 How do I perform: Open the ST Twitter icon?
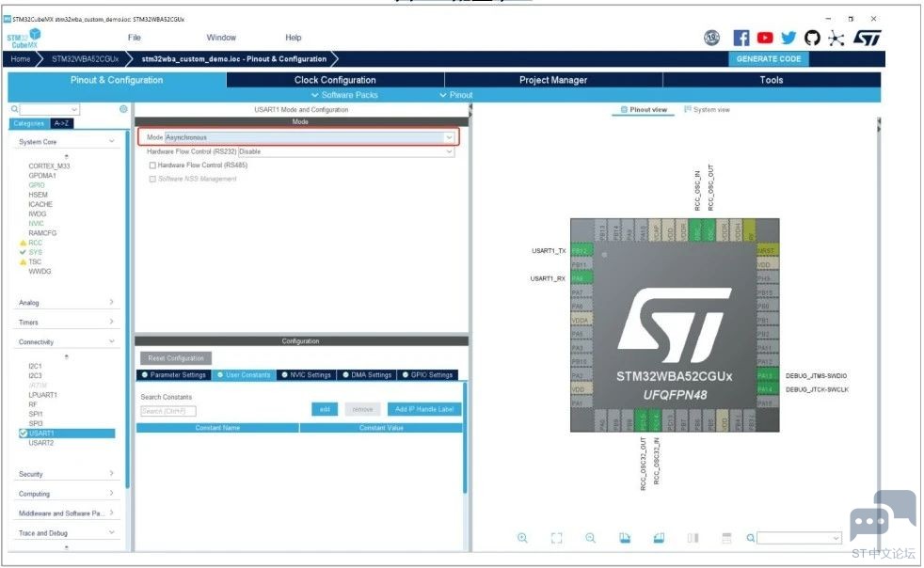(789, 39)
